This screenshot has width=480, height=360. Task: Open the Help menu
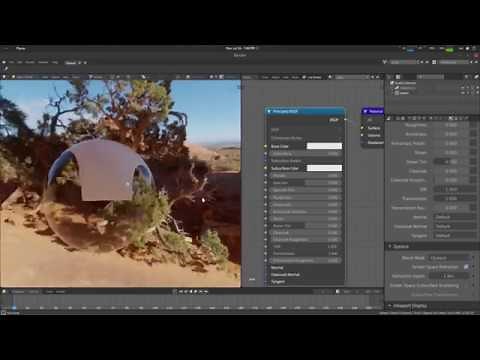click(55, 62)
